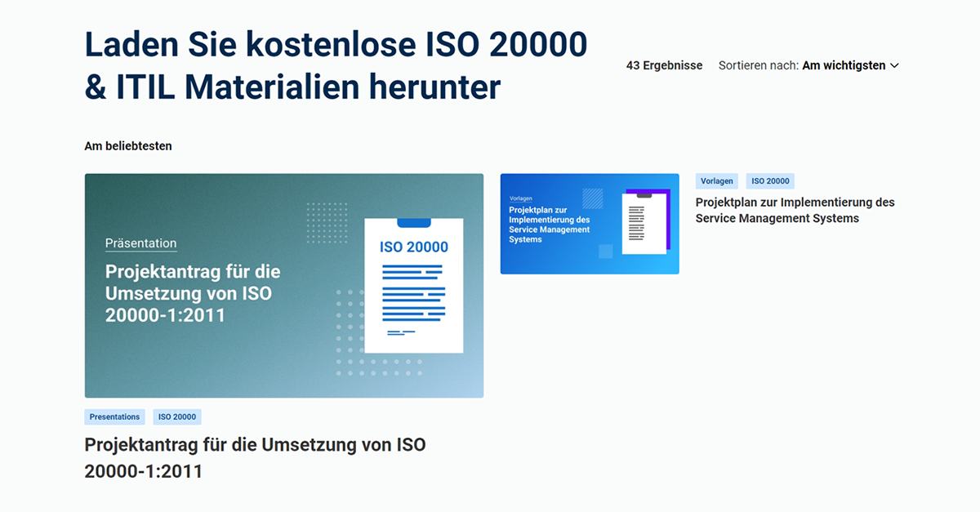
Task: Open the large Projektantrag presentation thumbnail
Action: point(284,286)
